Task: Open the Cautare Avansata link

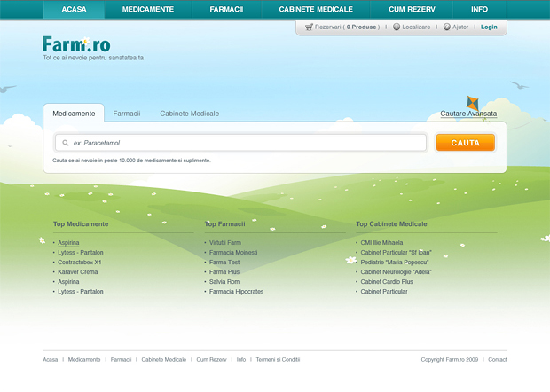Action: click(x=468, y=114)
